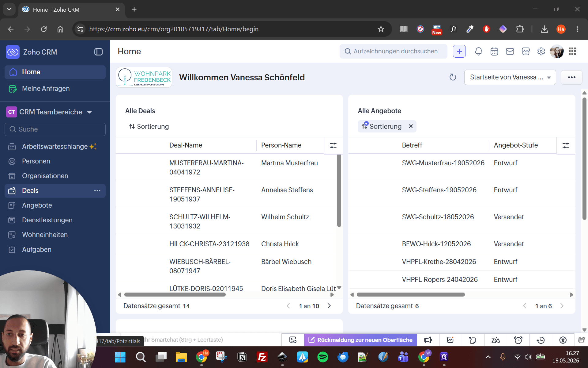Click Rückmeldung zur neuen Oberfläche button

(360, 340)
